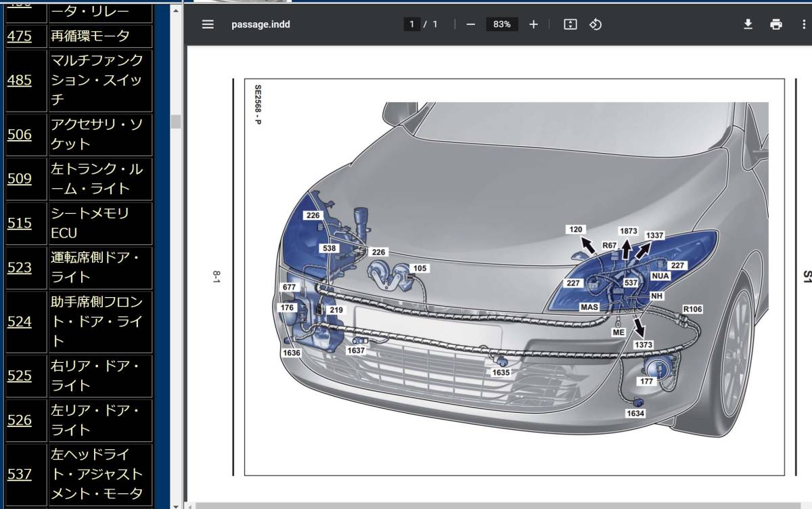Click the zoom in plus button

pyautogui.click(x=533, y=24)
